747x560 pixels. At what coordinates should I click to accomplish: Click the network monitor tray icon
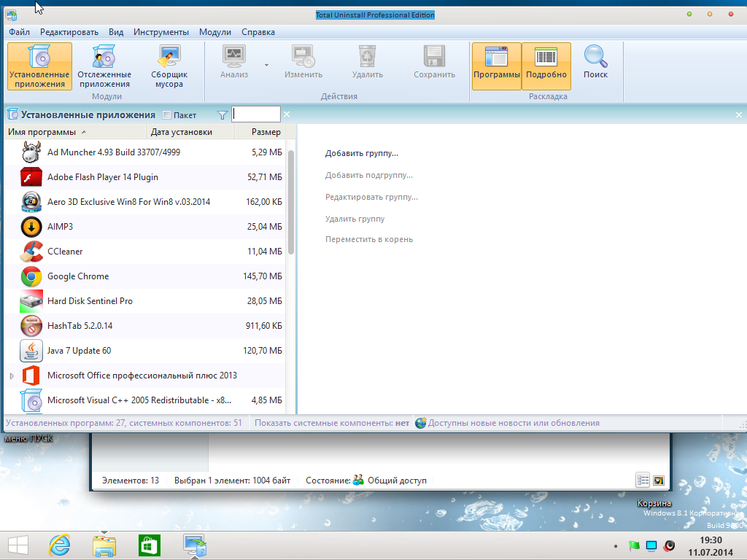click(651, 545)
